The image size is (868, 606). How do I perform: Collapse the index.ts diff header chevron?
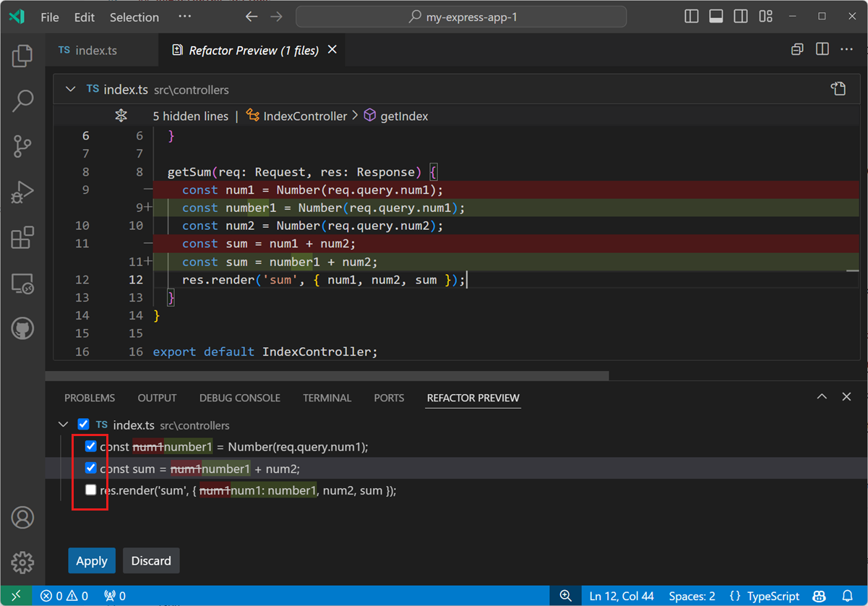(x=70, y=88)
